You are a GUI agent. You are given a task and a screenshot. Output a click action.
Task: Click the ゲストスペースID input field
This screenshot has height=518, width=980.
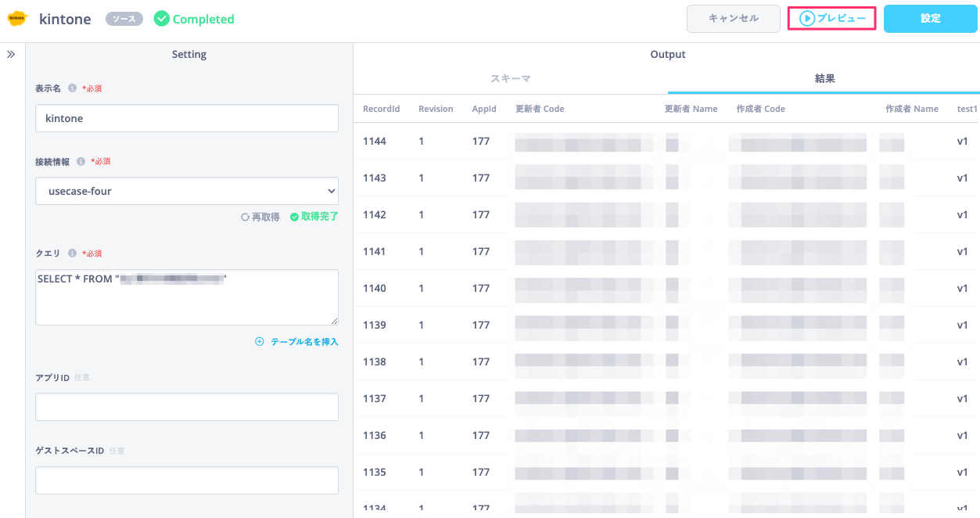coord(187,480)
